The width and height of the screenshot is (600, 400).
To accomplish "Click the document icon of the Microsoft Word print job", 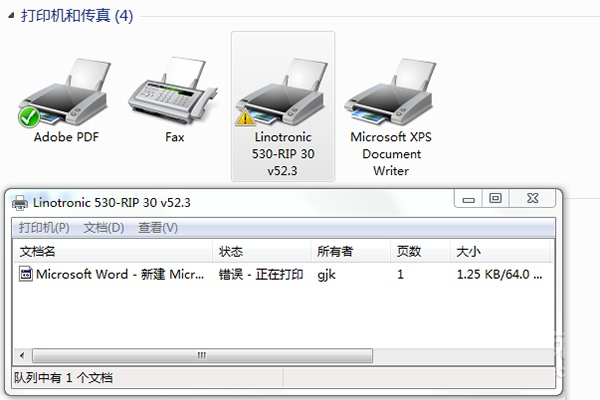I will tap(26, 274).
